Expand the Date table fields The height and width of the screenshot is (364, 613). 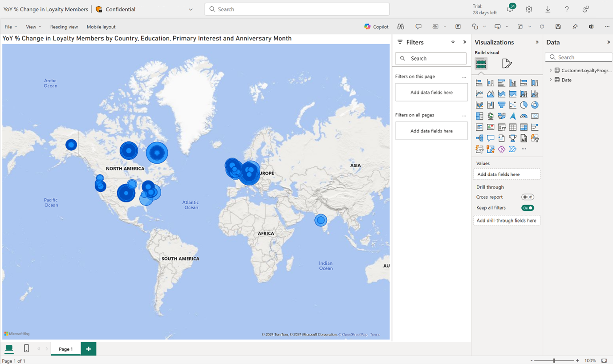[x=551, y=80]
